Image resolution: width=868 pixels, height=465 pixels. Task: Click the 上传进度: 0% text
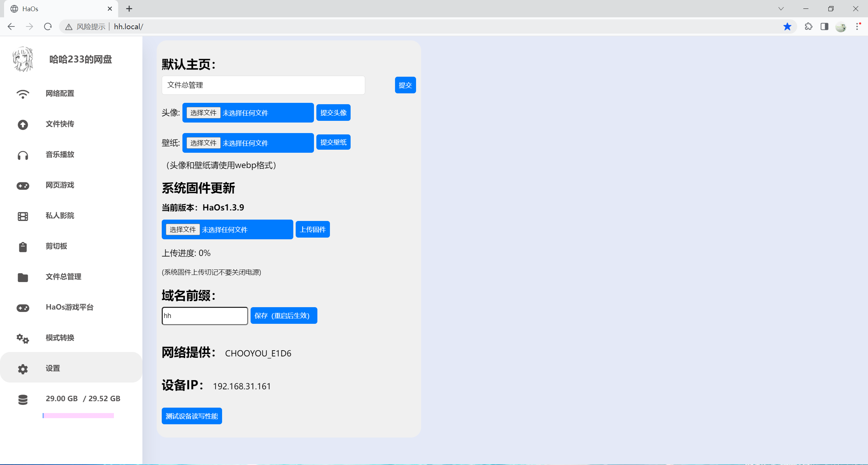click(x=186, y=253)
